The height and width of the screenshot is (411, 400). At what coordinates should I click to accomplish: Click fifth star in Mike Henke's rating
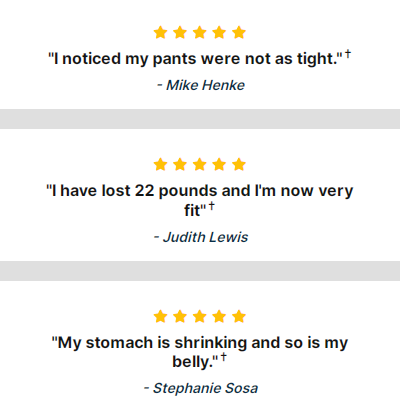tap(239, 33)
